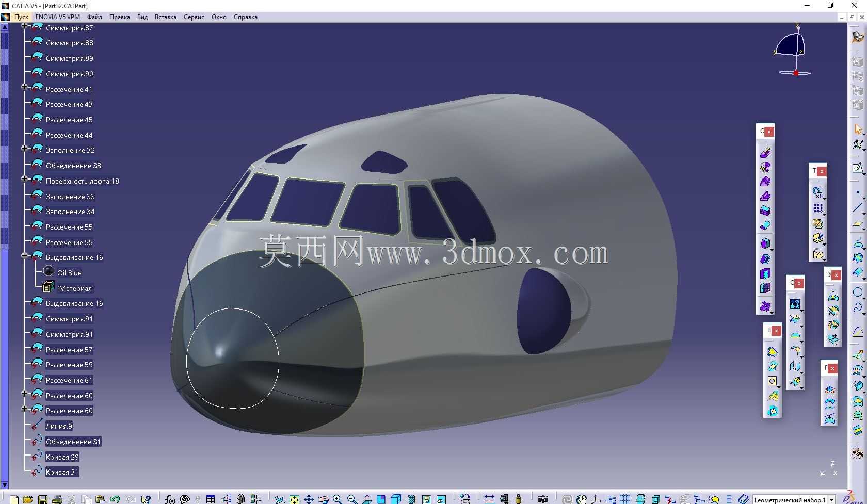Open the Файл menu
The image size is (867, 504).
pyautogui.click(x=94, y=17)
